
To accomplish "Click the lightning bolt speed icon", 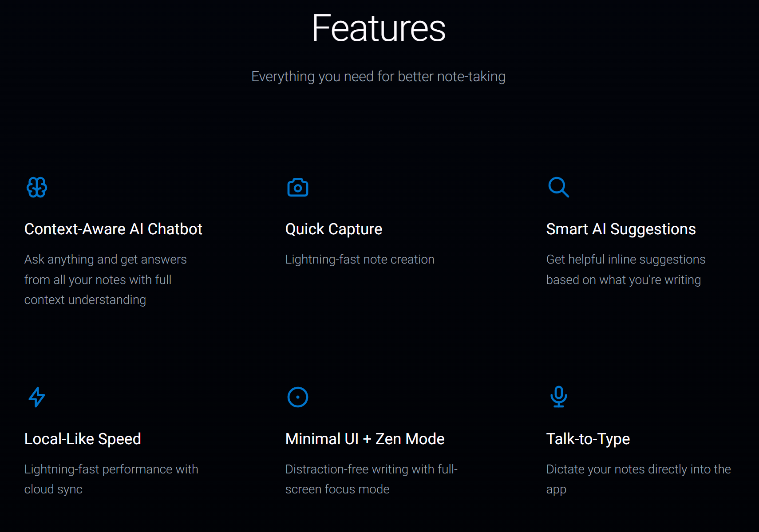I will (x=37, y=397).
